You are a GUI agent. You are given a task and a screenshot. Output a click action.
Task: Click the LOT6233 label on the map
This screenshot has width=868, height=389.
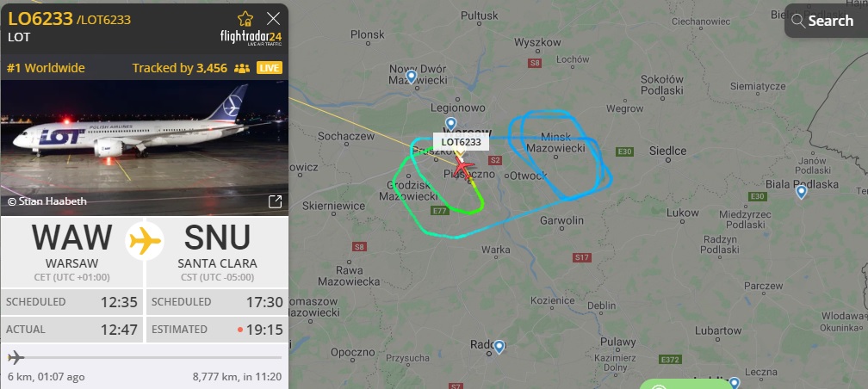(461, 142)
